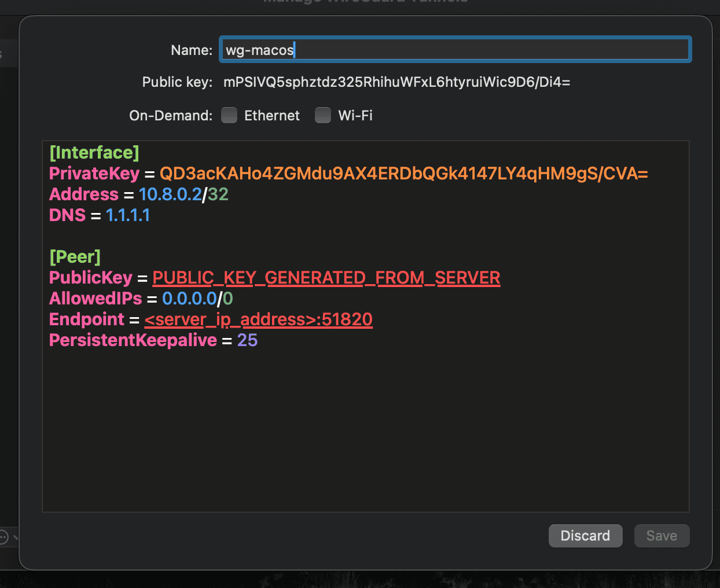Save the wg-macos tunnel configuration
This screenshot has height=588, width=720.
click(662, 535)
